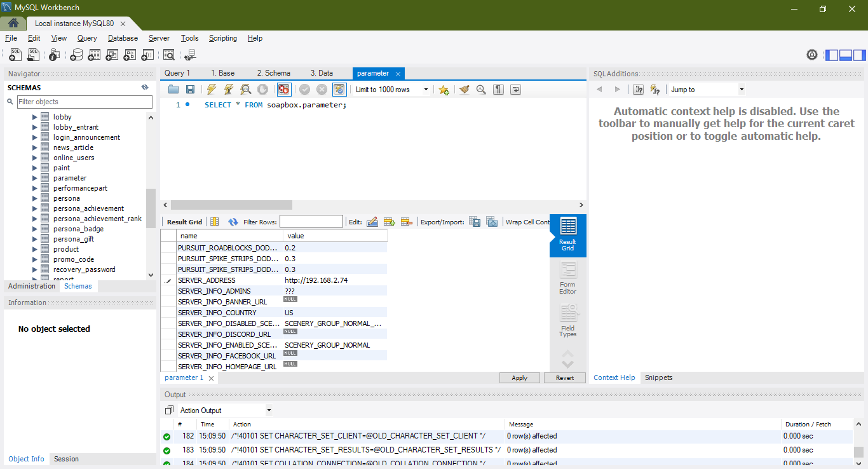Create a new view icon

pos(112,55)
